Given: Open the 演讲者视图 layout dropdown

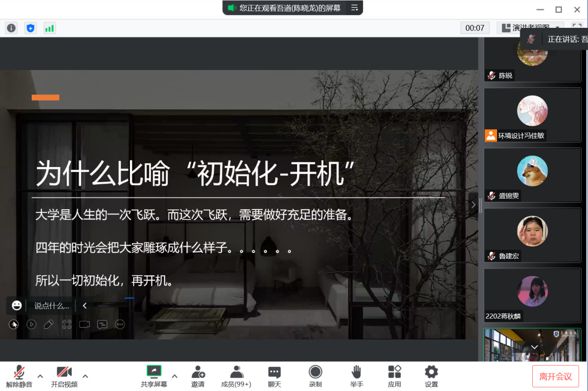Looking at the screenshot, I should [x=530, y=28].
